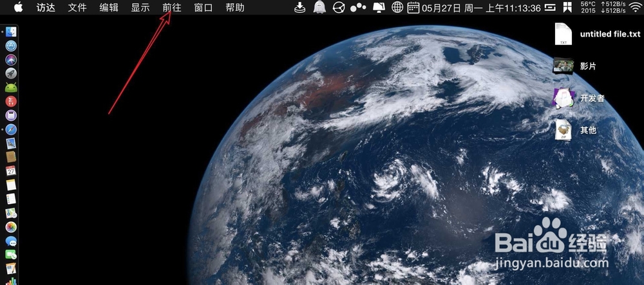Image resolution: width=644 pixels, height=285 pixels.
Task: Open the 帮助 menu
Action: click(x=235, y=7)
